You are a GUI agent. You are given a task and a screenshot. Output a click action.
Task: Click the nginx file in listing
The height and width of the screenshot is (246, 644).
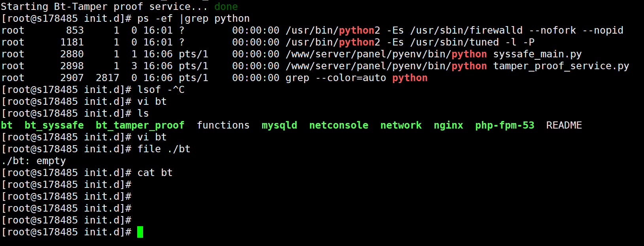click(x=448, y=125)
